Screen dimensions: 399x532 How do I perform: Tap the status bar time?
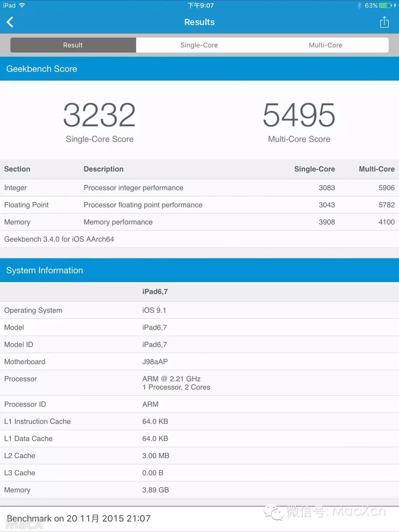(x=201, y=5)
